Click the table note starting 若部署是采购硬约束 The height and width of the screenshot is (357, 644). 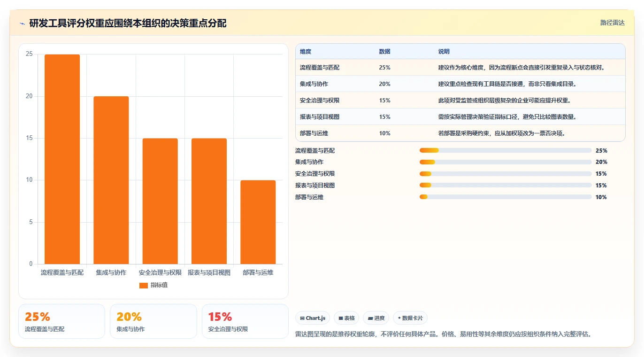click(502, 133)
